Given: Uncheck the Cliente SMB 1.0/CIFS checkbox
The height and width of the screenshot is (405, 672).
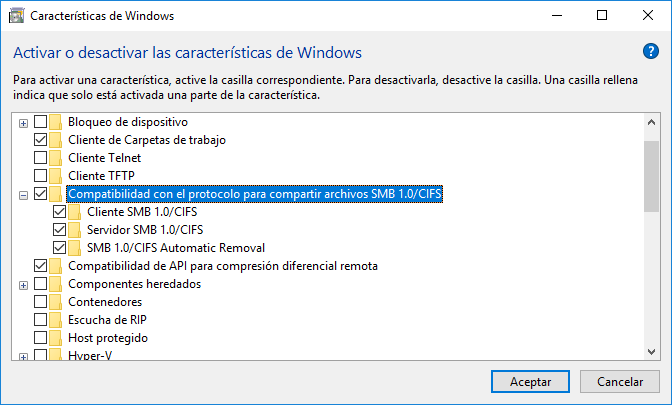Looking at the screenshot, I should point(59,212).
